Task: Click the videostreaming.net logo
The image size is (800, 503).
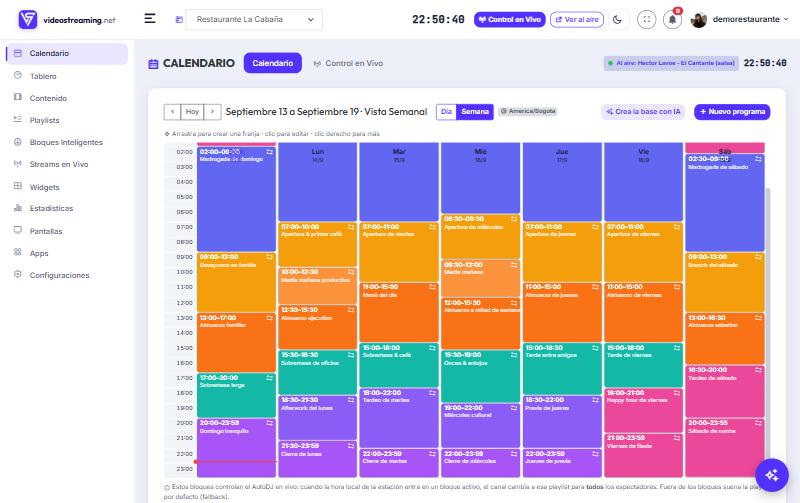Action: (67, 20)
